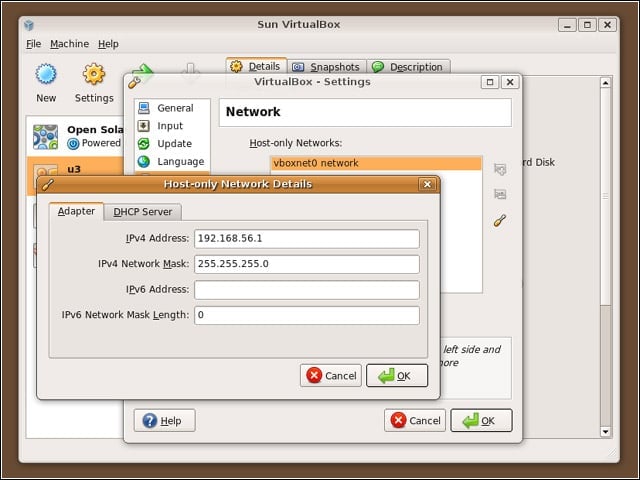Click the IPv6 Network Mask Length field
Image resolution: width=640 pixels, height=480 pixels.
(307, 316)
